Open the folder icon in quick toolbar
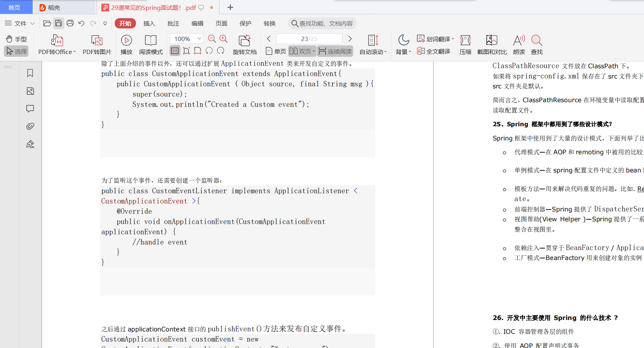This screenshot has height=348, width=644. (x=47, y=23)
